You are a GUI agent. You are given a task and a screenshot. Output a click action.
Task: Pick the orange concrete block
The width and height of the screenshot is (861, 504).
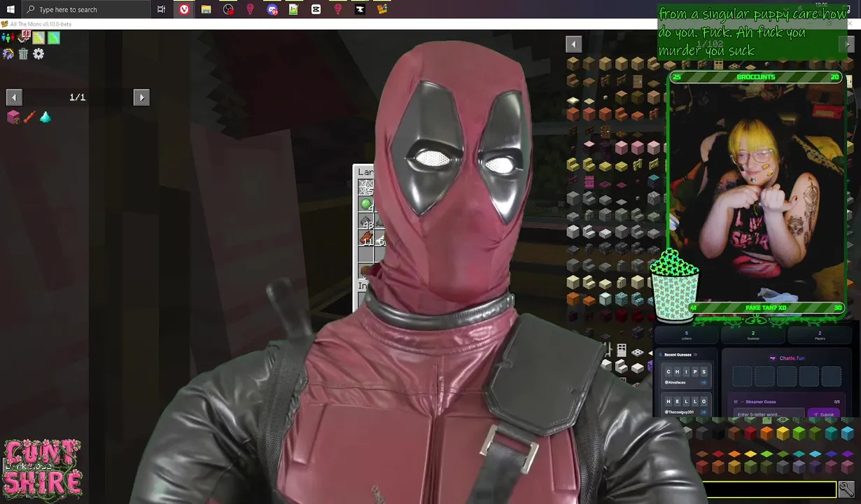coord(766,435)
